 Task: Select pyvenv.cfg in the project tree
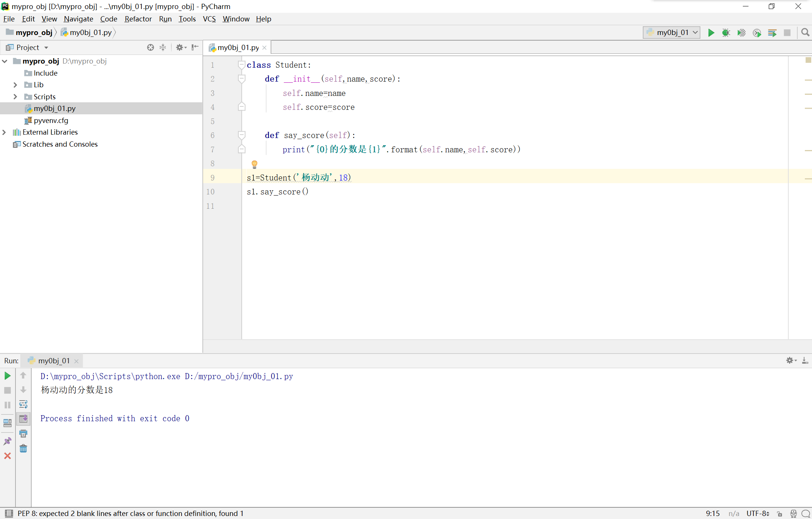tap(51, 120)
